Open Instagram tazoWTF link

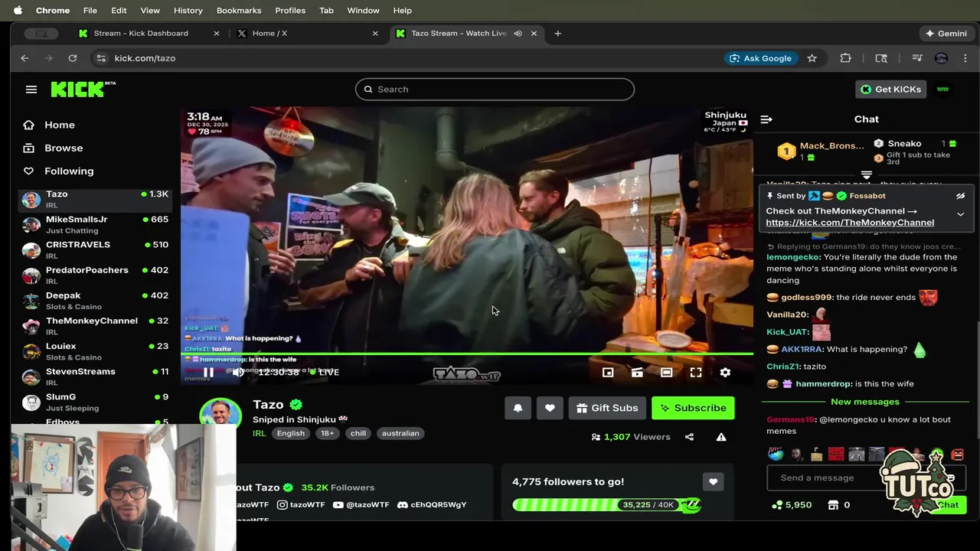click(301, 505)
